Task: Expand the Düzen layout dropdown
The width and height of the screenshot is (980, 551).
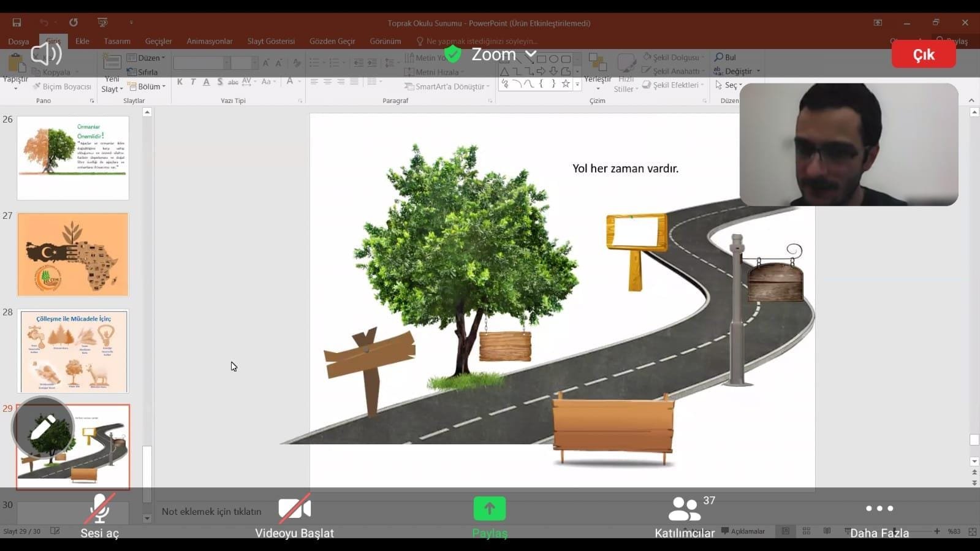Action: tap(146, 58)
